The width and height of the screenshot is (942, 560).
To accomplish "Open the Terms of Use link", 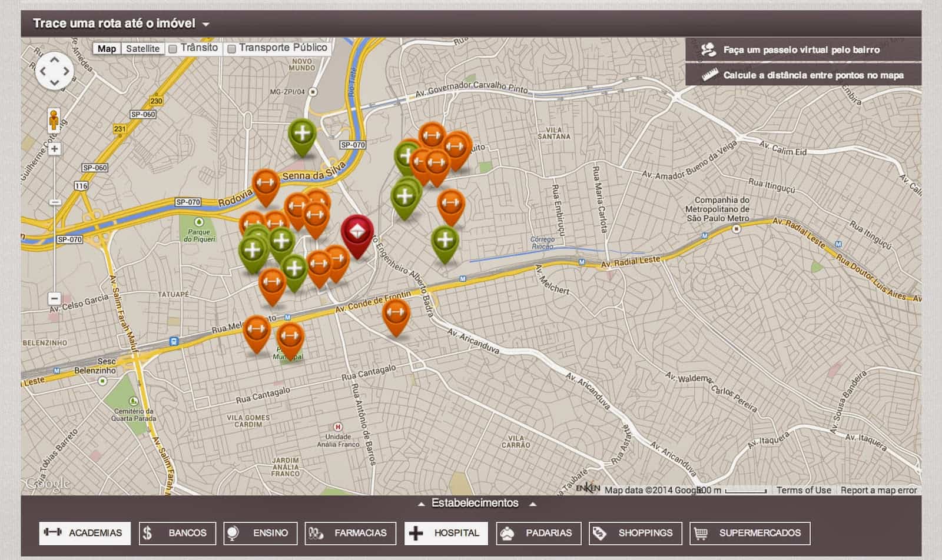I will coord(804,490).
